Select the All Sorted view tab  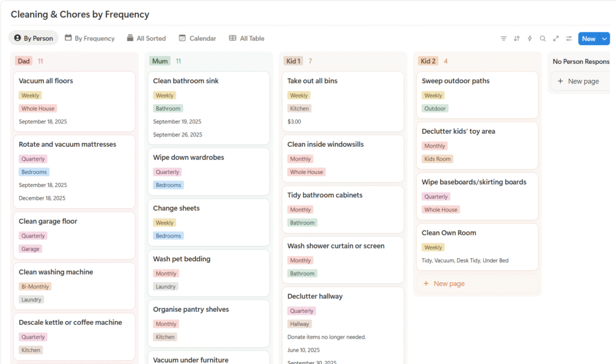coord(146,39)
